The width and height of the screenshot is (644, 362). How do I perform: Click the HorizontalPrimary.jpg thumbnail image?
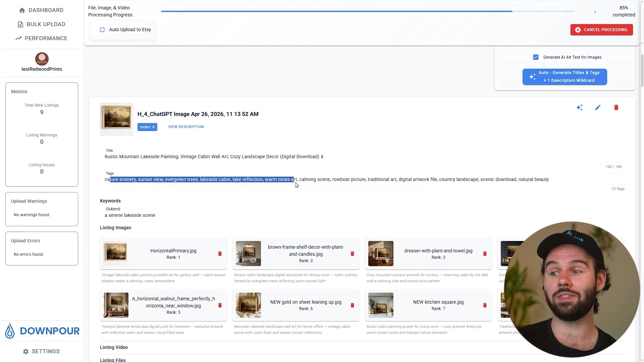point(116,253)
